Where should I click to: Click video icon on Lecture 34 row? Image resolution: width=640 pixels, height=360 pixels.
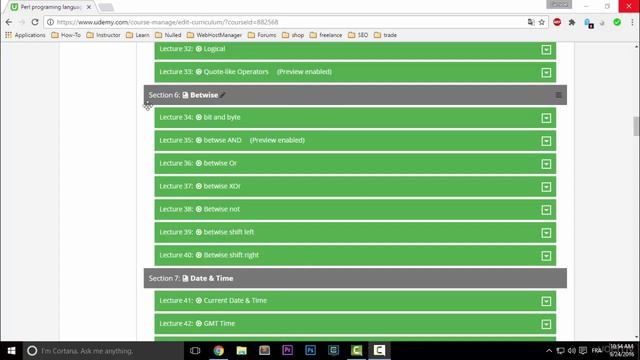point(199,117)
